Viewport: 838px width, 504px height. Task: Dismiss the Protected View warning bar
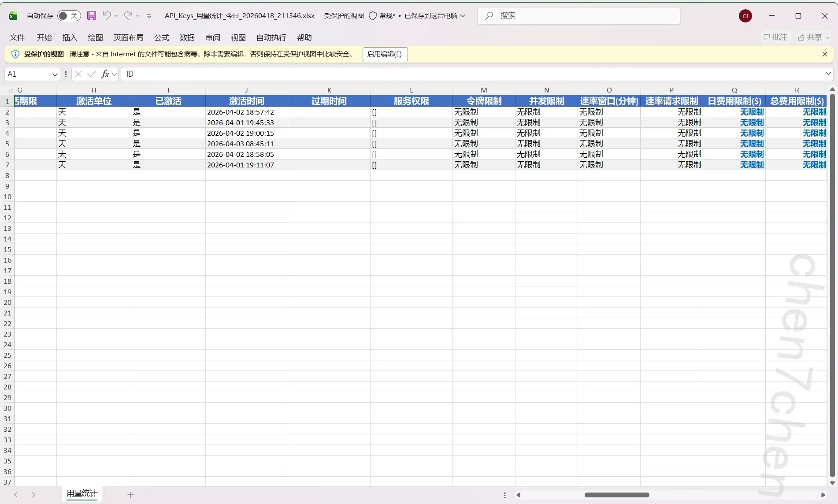(x=824, y=54)
